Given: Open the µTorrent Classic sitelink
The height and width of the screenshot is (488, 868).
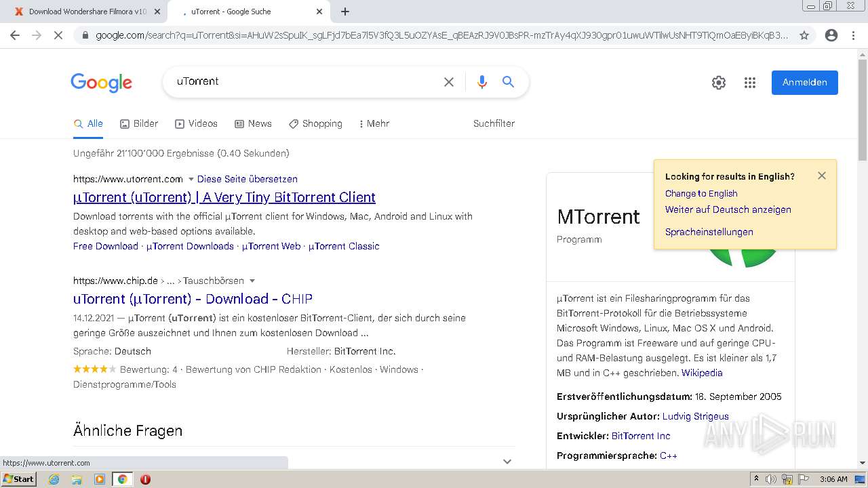Looking at the screenshot, I should [344, 246].
